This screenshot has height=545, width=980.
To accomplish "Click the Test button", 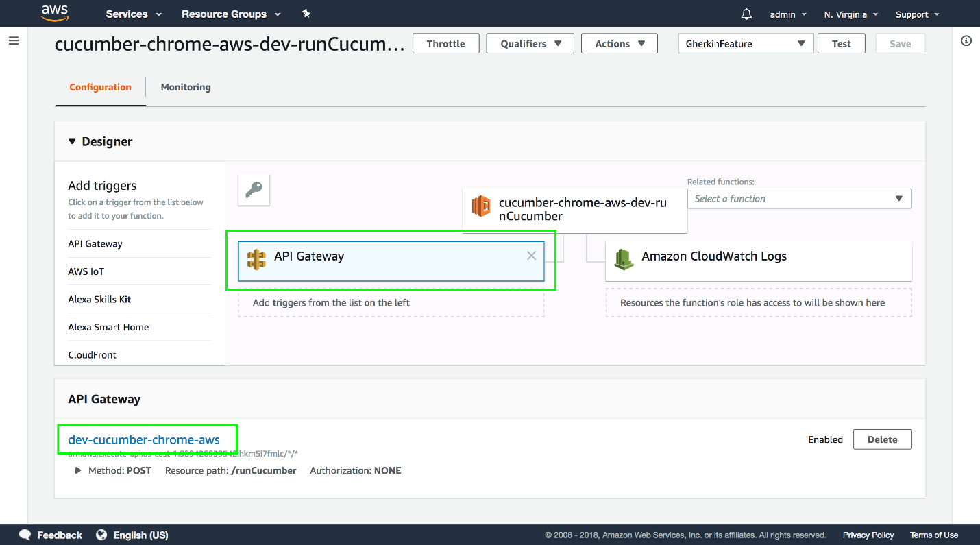I will pos(841,44).
